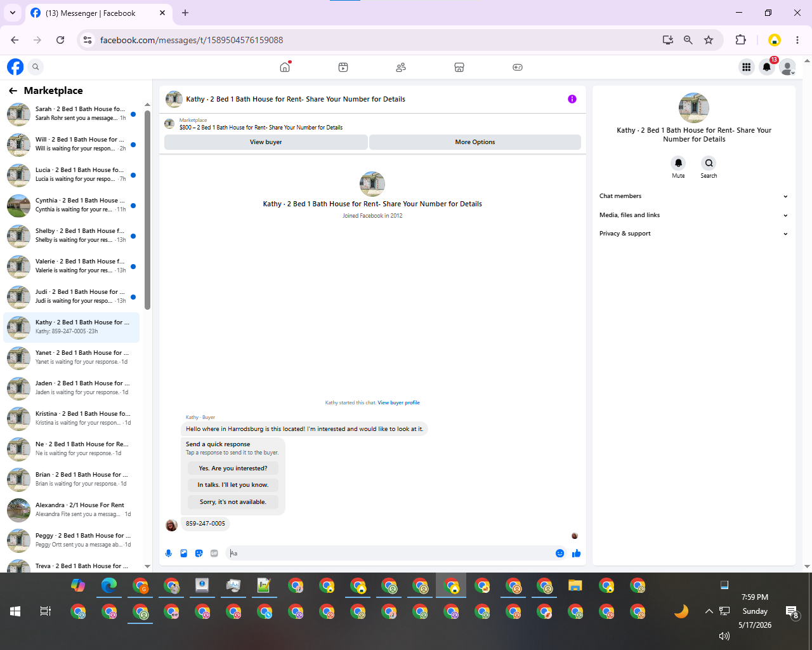Mute the Kathy conversation
The image size is (812, 650).
678,163
